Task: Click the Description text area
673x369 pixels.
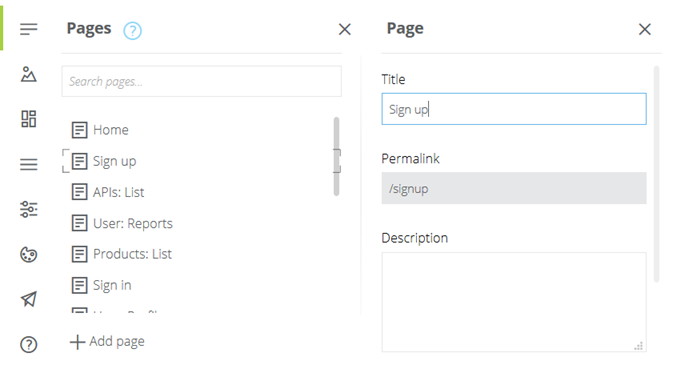Action: click(x=514, y=302)
